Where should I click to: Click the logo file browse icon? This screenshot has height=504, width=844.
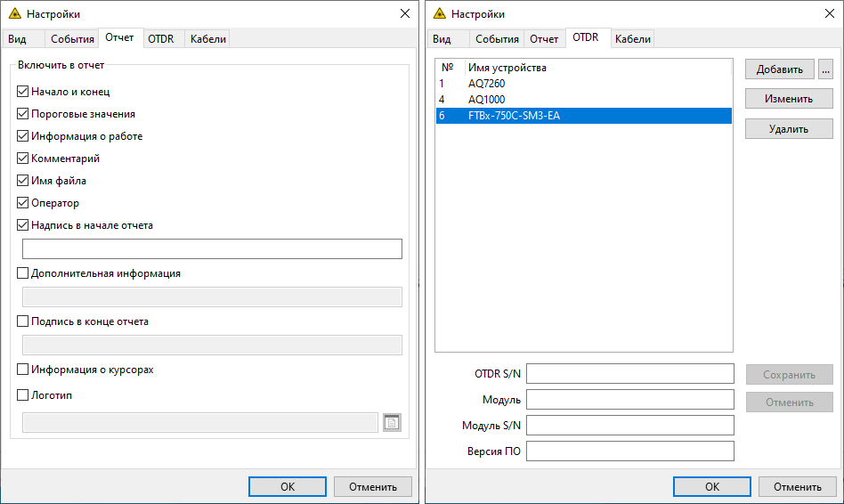click(x=392, y=423)
